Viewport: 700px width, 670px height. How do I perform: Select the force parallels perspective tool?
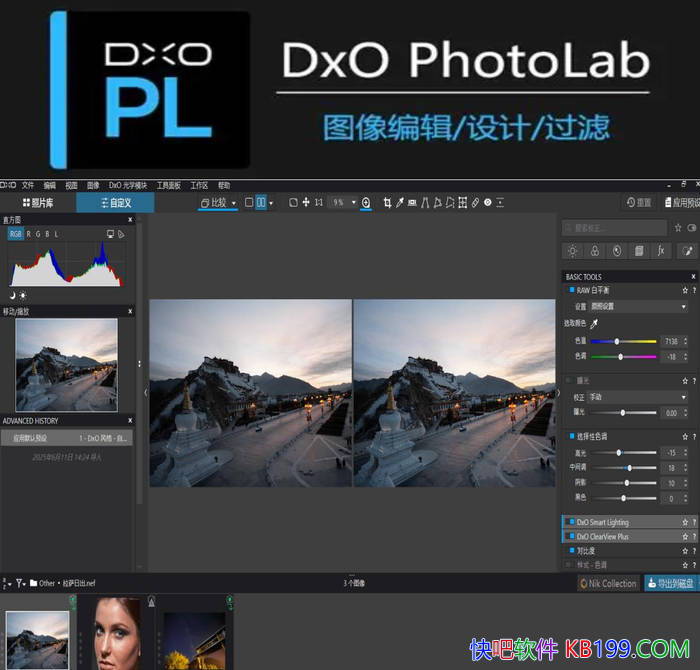[425, 203]
